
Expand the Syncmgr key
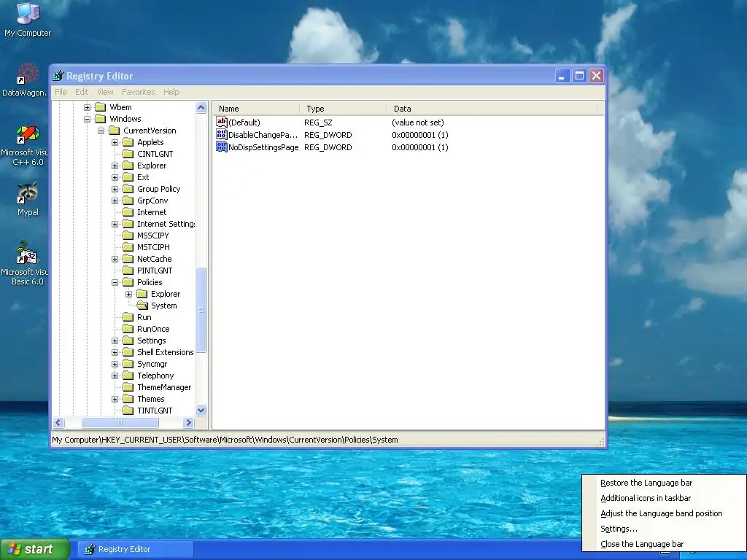coord(115,364)
